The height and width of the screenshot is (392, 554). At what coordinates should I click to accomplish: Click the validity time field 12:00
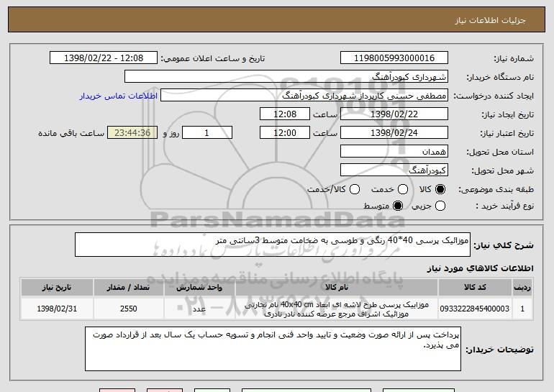tap(285, 133)
